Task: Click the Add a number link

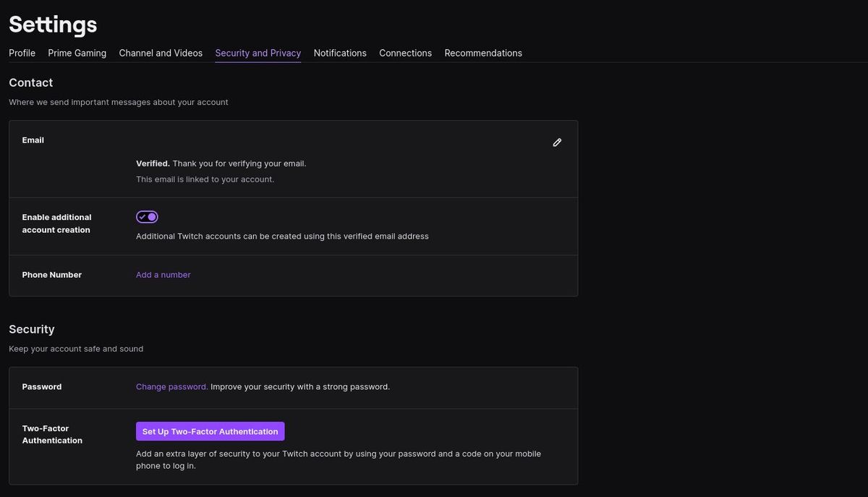Action: tap(163, 275)
